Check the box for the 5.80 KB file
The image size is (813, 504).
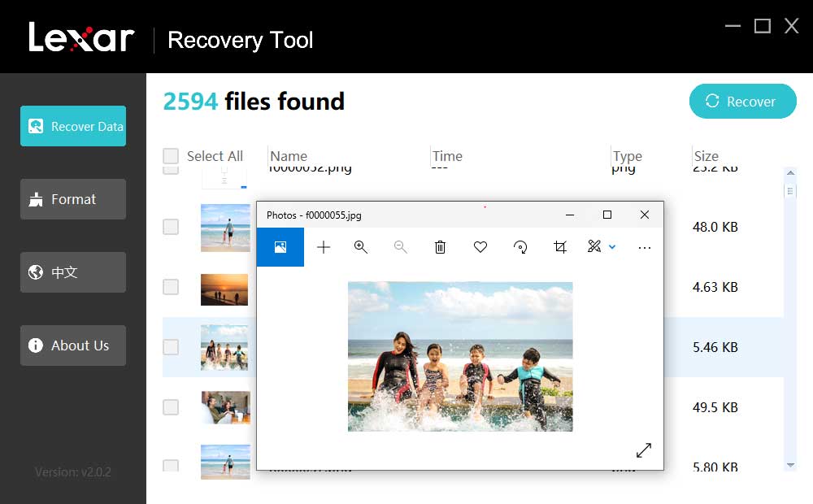point(171,465)
